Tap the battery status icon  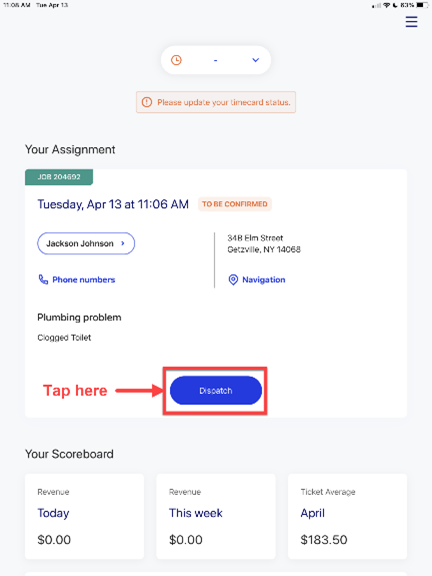pos(422,5)
